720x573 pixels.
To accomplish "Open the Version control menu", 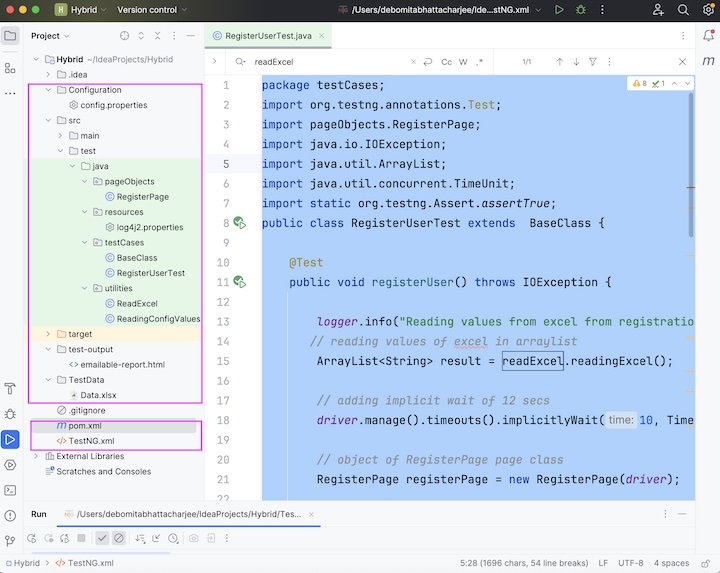I will pyautogui.click(x=152, y=10).
